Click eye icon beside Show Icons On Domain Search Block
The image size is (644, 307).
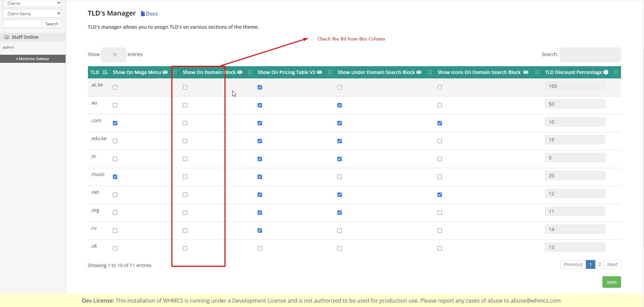(x=526, y=72)
